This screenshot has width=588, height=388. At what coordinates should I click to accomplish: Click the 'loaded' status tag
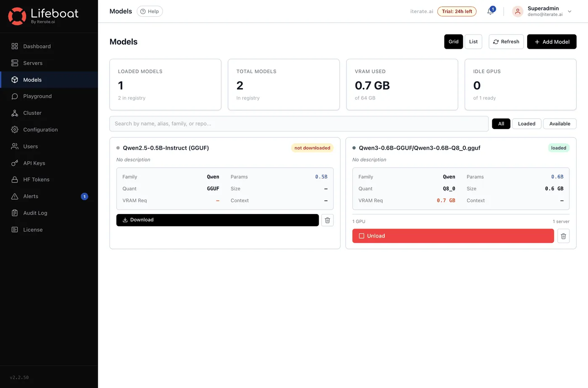pyautogui.click(x=559, y=148)
